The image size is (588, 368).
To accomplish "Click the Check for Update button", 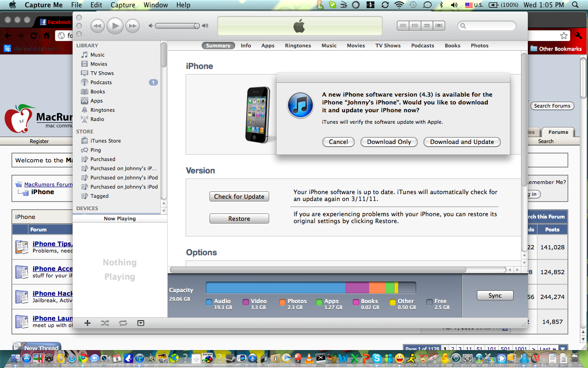I will [x=239, y=196].
